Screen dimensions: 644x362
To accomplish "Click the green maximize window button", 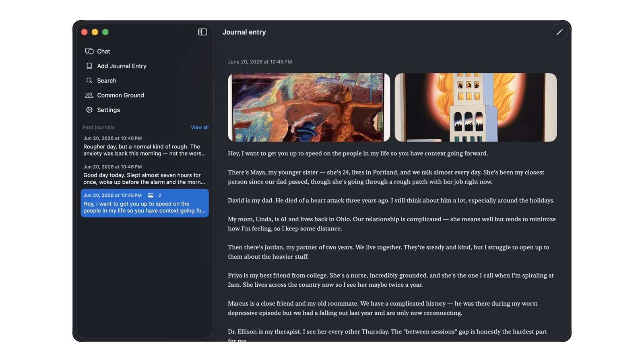I will pyautogui.click(x=105, y=32).
